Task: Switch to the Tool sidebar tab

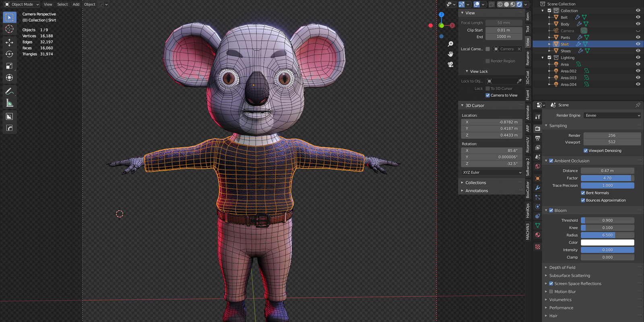Action: click(528, 29)
